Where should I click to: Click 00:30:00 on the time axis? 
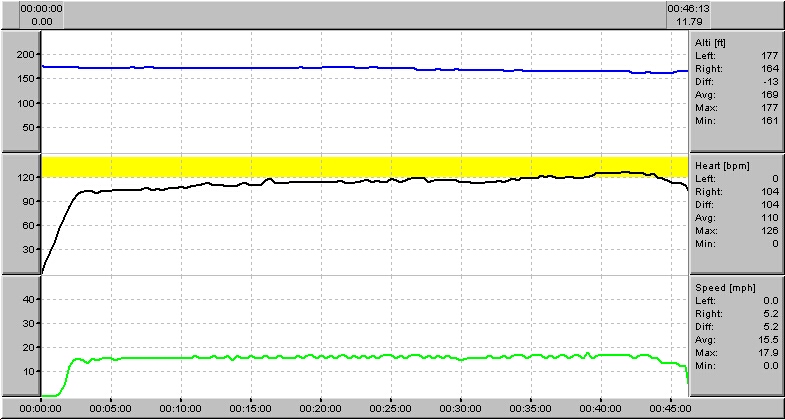pos(461,408)
